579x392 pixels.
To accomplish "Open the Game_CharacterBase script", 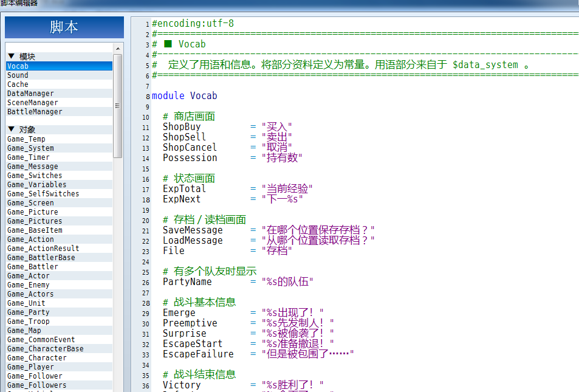I will pyautogui.click(x=60, y=348).
